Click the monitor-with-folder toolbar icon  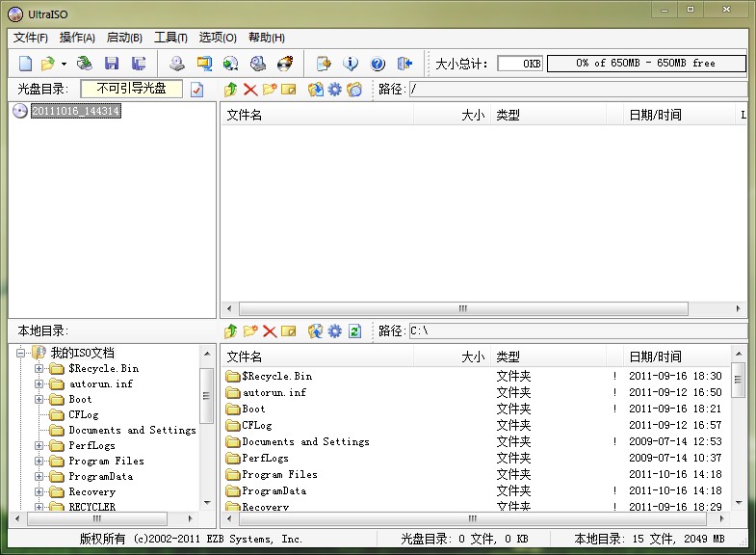204,64
